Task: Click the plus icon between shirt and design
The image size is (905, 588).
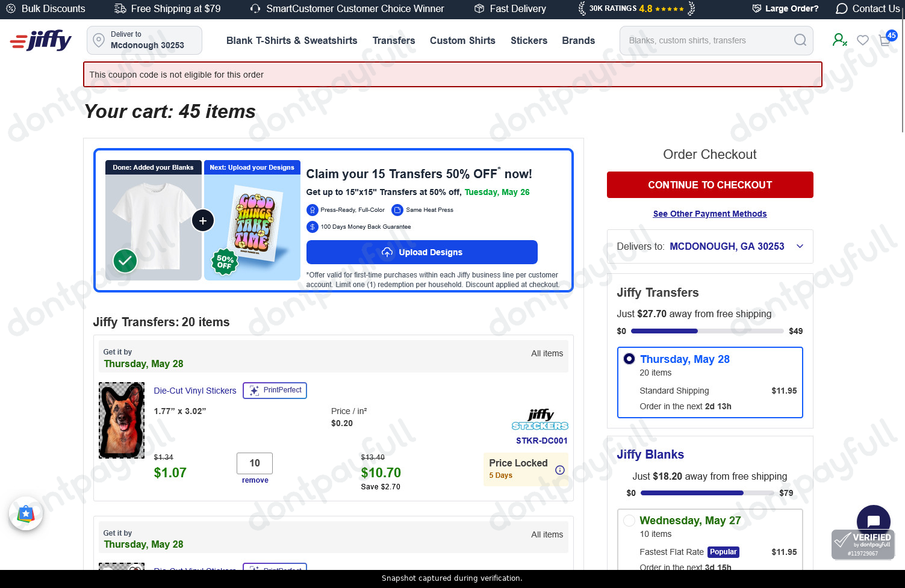Action: tap(203, 221)
